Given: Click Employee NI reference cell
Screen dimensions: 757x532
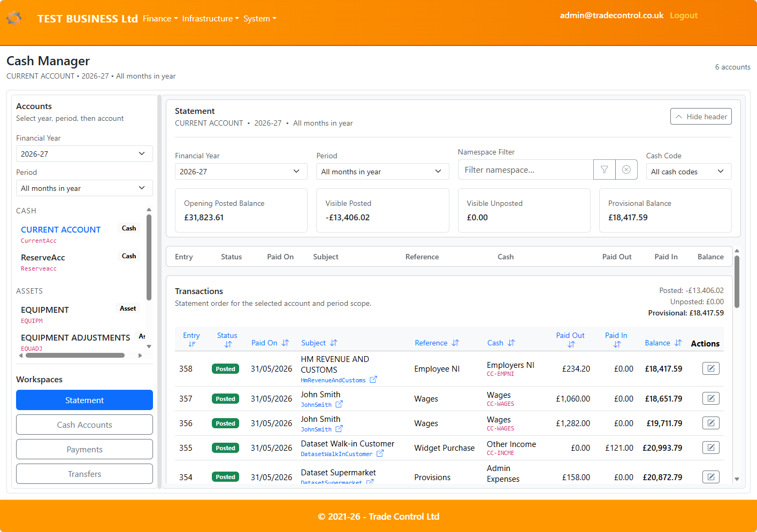Looking at the screenshot, I should pos(437,369).
